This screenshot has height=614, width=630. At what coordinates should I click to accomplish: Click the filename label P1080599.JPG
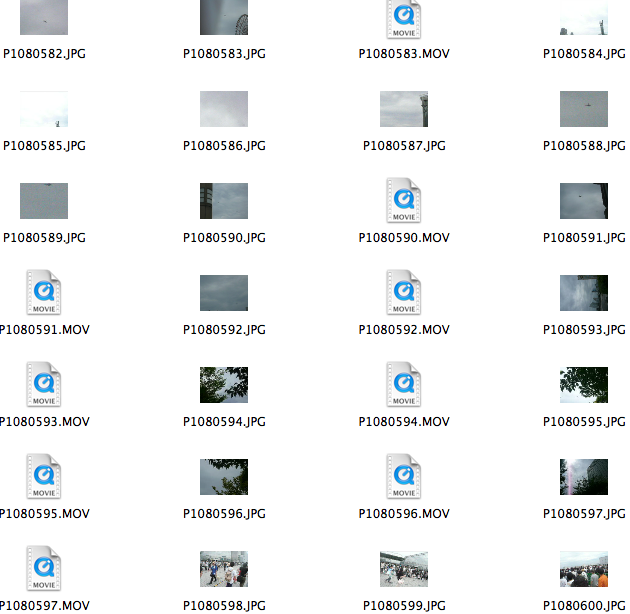click(404, 606)
